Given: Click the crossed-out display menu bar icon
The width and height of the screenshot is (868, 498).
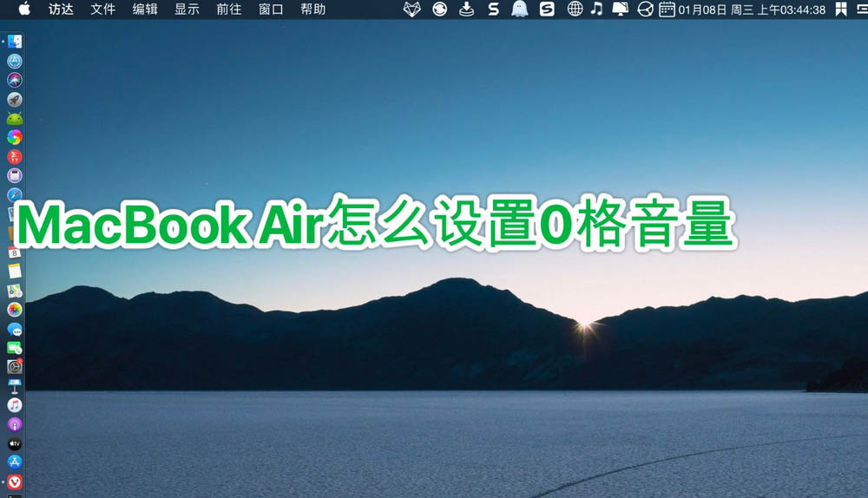Looking at the screenshot, I should pyautogui.click(x=620, y=9).
